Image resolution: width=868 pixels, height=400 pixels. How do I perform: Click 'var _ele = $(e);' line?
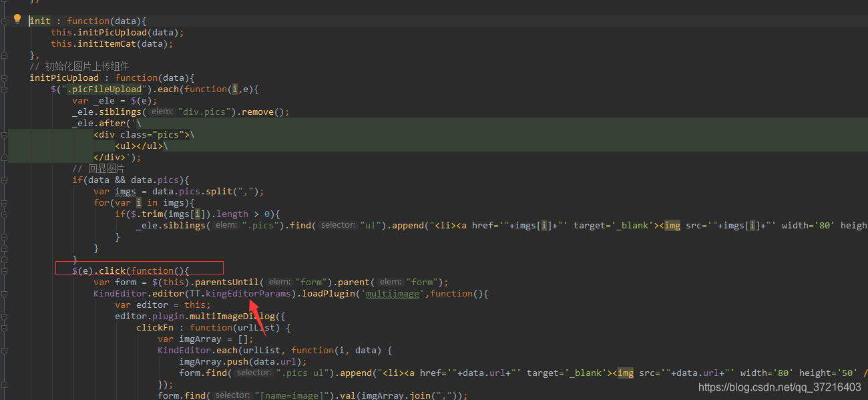point(115,101)
